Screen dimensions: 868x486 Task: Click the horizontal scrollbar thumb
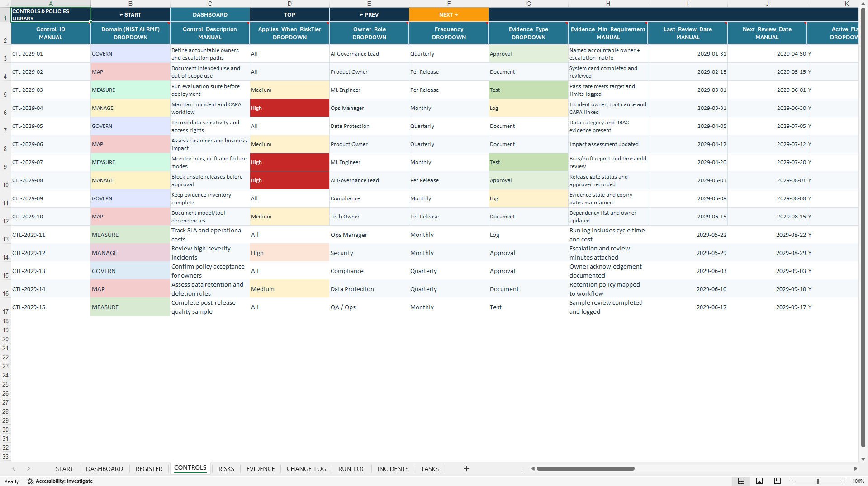585,469
